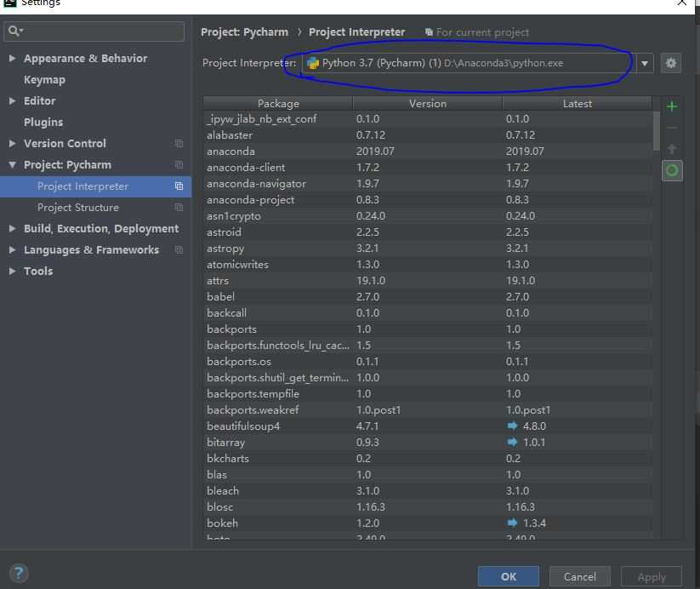Select the anaconda-navigator package row
The width and height of the screenshot is (700, 589).
[428, 184]
